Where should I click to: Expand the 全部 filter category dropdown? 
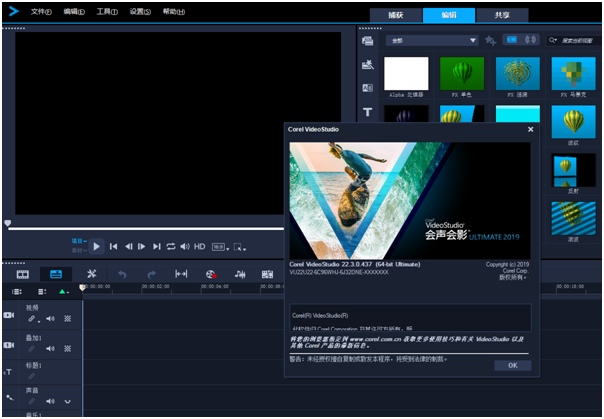432,40
